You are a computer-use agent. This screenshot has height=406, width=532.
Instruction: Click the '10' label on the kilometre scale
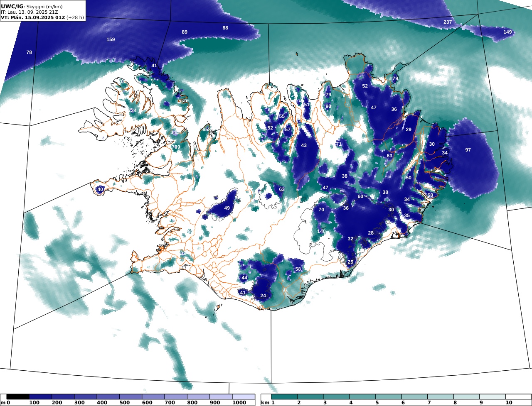[x=509, y=403]
